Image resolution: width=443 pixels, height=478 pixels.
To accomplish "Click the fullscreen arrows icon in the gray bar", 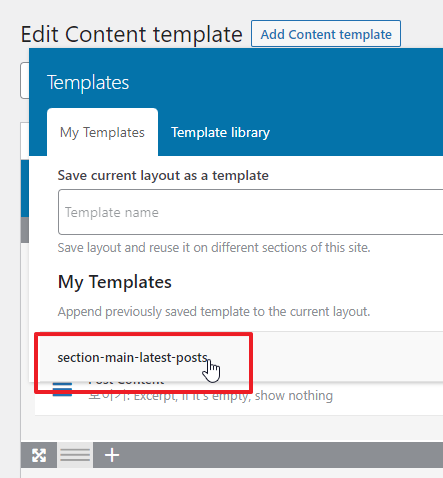I will click(39, 455).
